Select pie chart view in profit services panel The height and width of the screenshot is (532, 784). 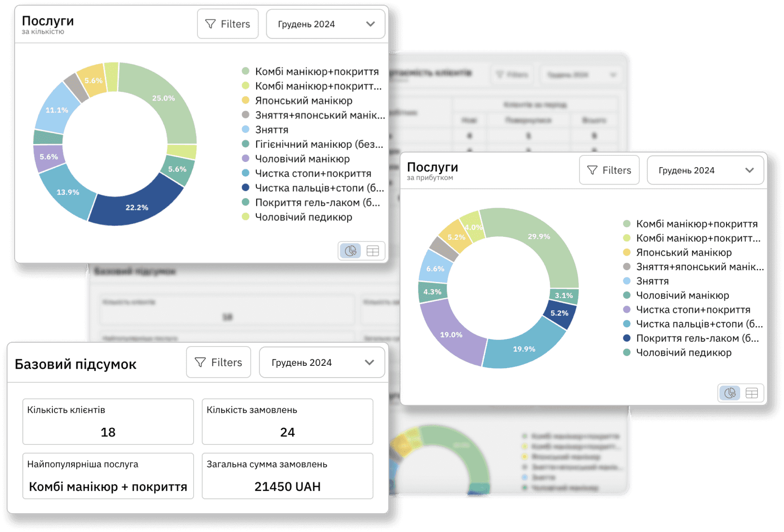(730, 393)
